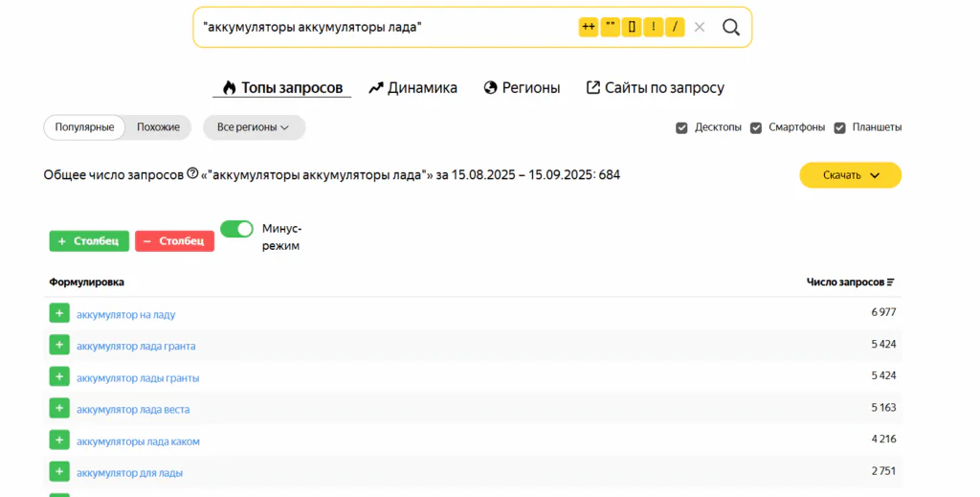Click the quotes operator button

(x=610, y=27)
